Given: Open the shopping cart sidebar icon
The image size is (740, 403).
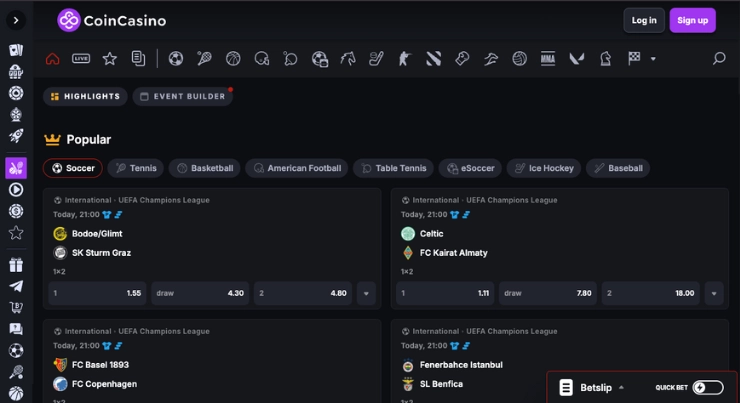Looking at the screenshot, I should pyautogui.click(x=16, y=308).
